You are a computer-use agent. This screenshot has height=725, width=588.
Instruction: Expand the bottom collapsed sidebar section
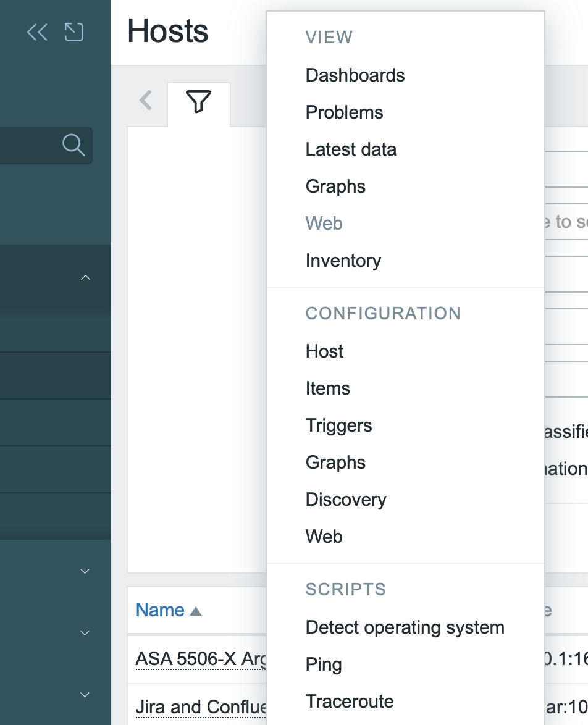pos(86,695)
